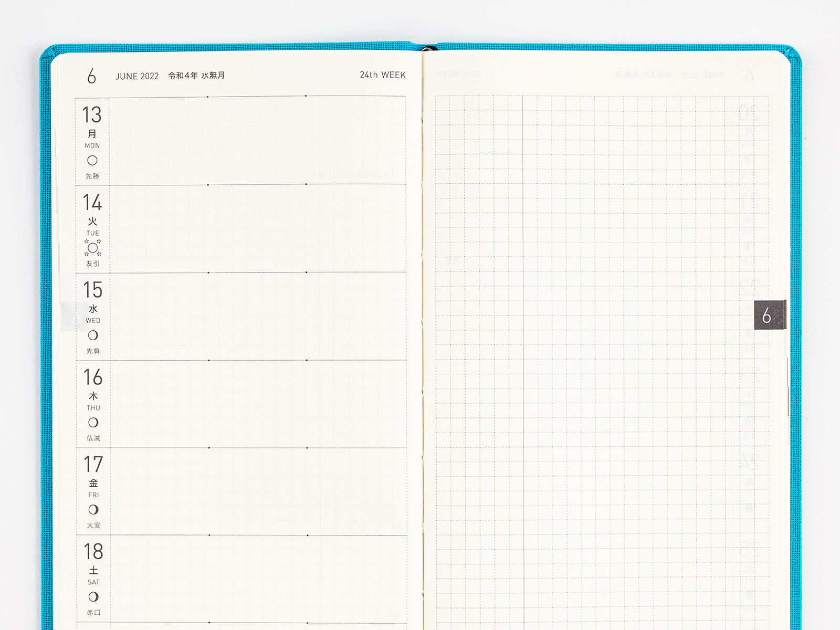Click the 大安 label under Friday 17
Screen dimensions: 840x630
coord(93,525)
